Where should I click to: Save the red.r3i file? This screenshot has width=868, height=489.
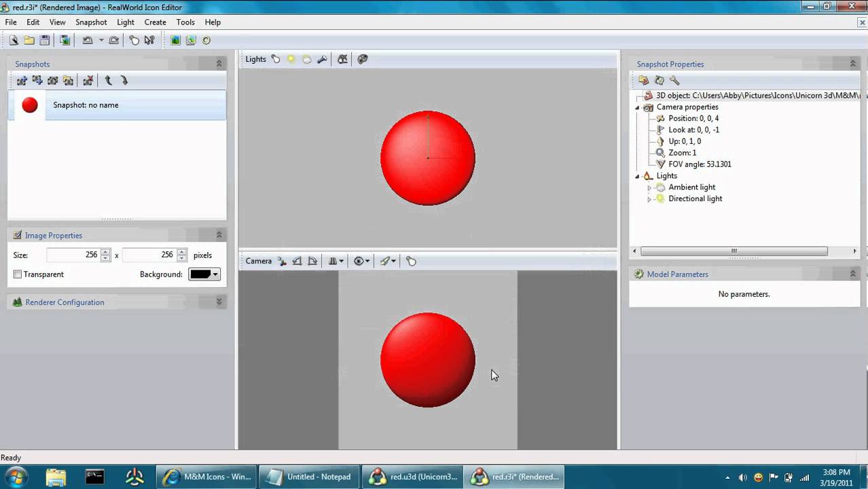45,40
